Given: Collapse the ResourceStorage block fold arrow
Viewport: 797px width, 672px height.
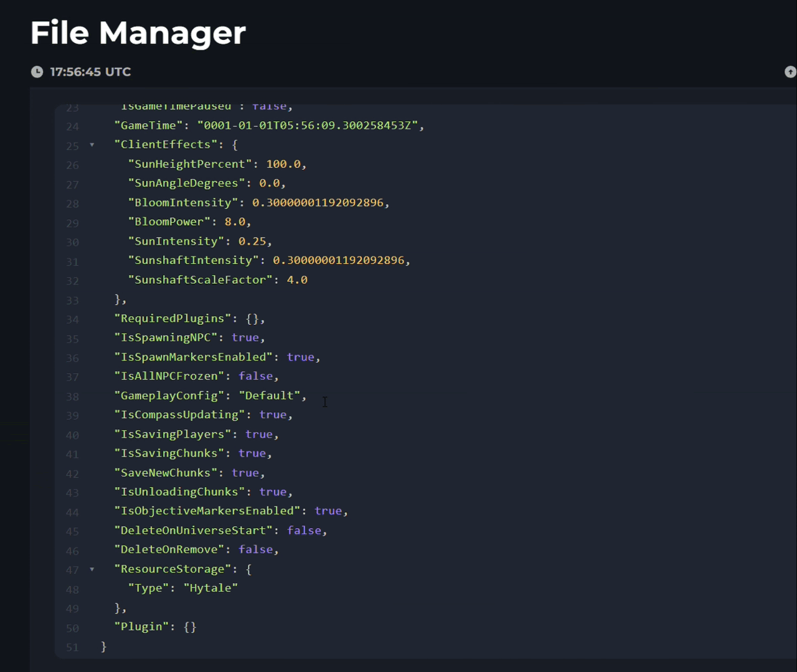Looking at the screenshot, I should point(92,569).
